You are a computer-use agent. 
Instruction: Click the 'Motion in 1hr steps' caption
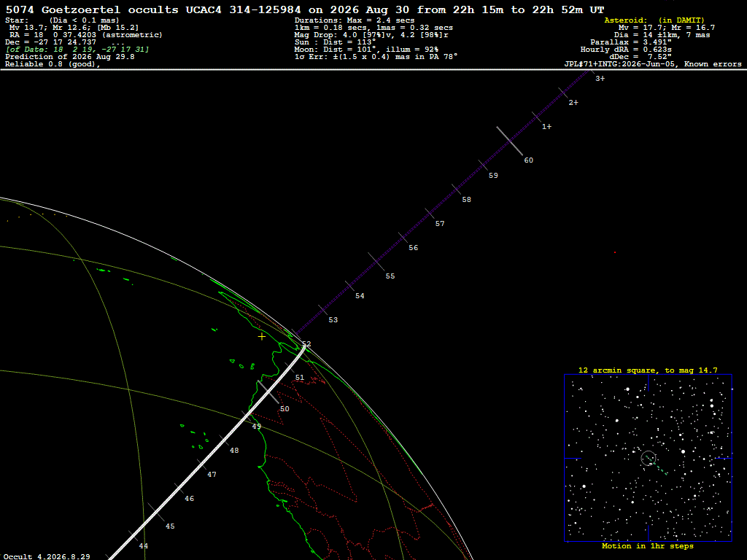(648, 545)
